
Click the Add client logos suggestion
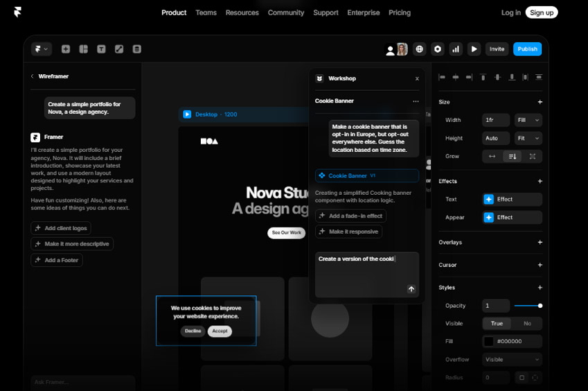coord(61,228)
